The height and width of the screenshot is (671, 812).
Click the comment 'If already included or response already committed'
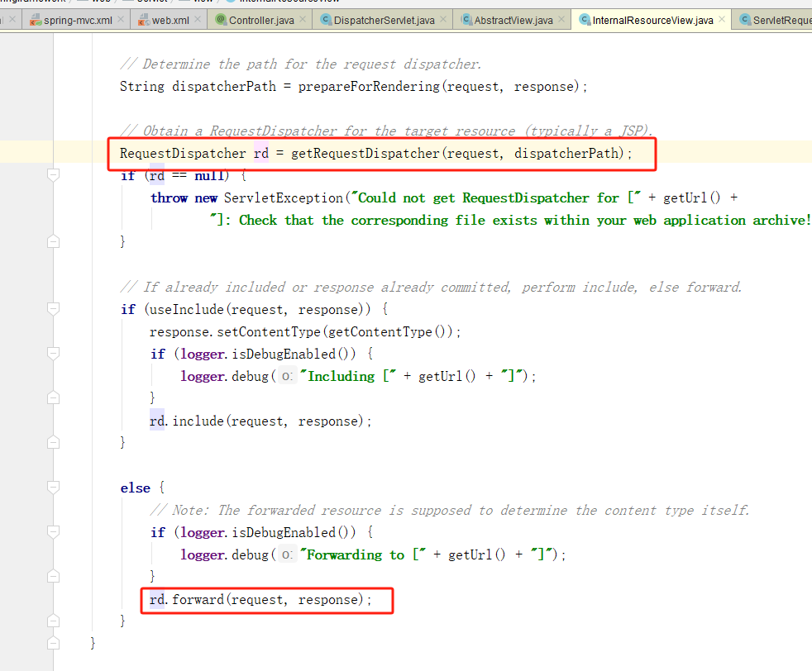click(x=431, y=287)
